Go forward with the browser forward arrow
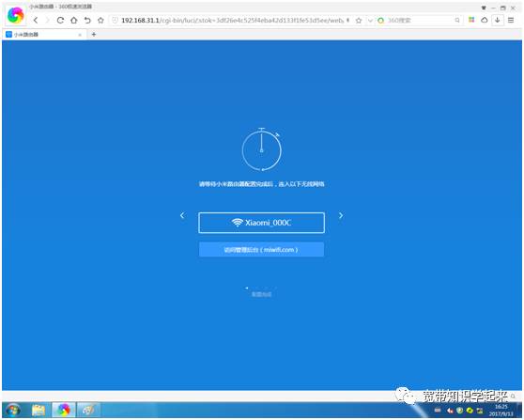The height and width of the screenshot is (420, 524). [x=47, y=20]
